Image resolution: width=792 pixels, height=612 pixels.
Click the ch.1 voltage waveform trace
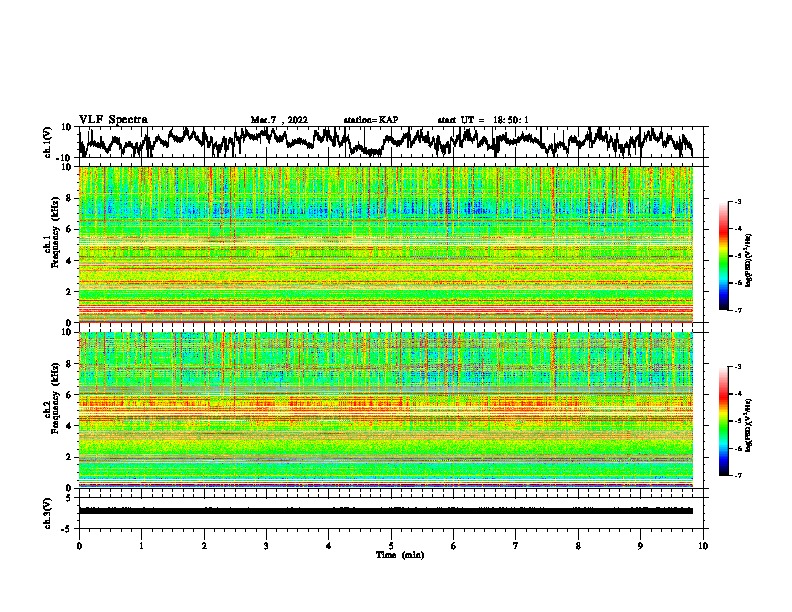tap(385, 142)
